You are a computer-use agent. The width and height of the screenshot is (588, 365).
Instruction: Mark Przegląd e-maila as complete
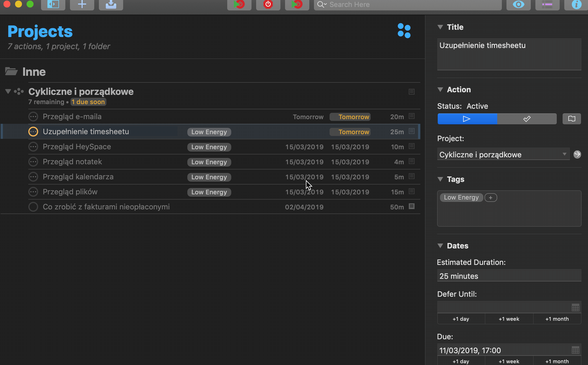(x=33, y=117)
